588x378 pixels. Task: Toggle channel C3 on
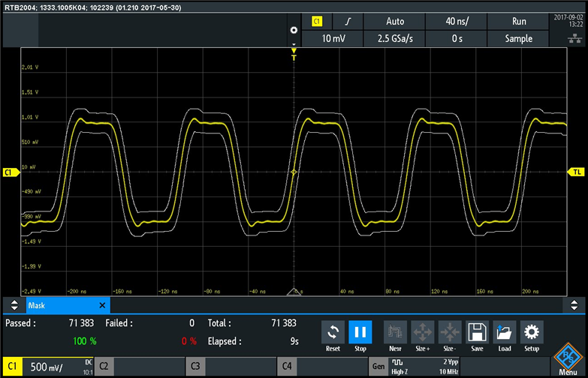[231, 367]
